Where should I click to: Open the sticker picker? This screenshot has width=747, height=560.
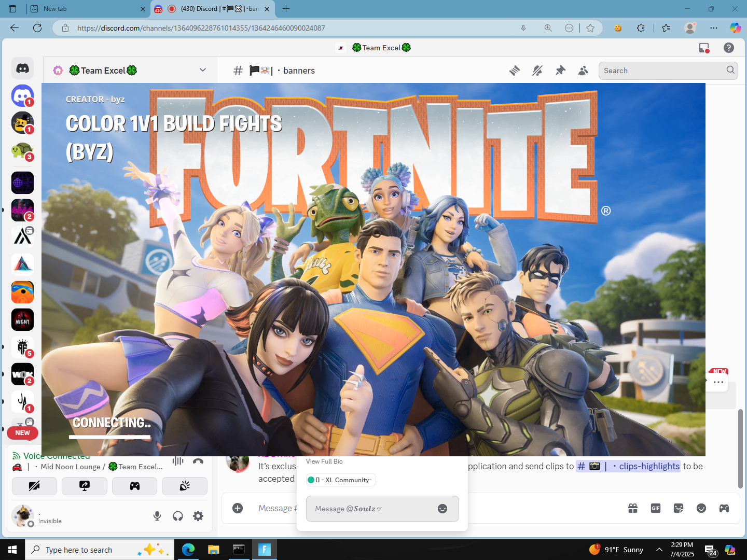[679, 508]
